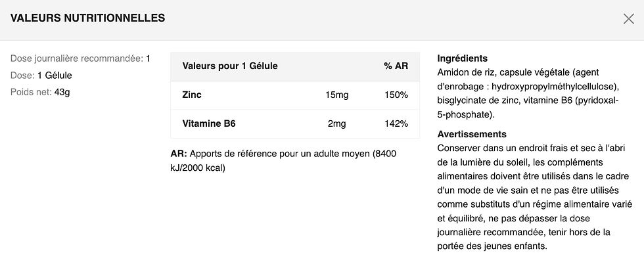Click the 150% zinc reference value
Screen dimensions: 644x270
point(396,95)
